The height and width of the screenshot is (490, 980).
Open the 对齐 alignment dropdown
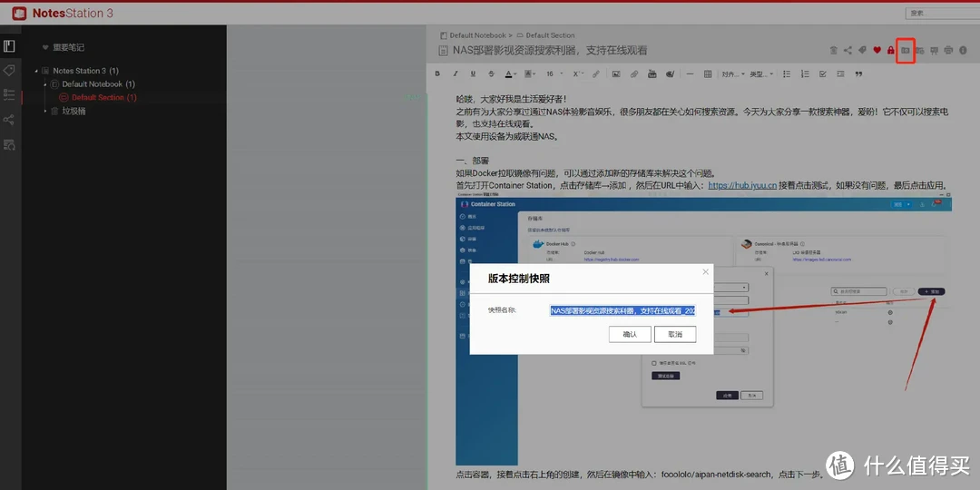coord(733,73)
